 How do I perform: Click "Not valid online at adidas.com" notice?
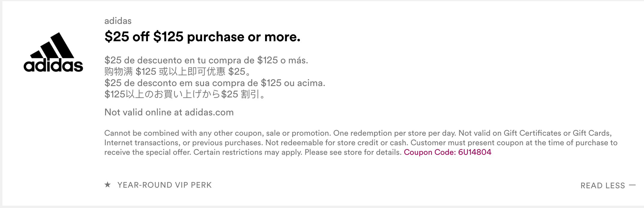(169, 112)
